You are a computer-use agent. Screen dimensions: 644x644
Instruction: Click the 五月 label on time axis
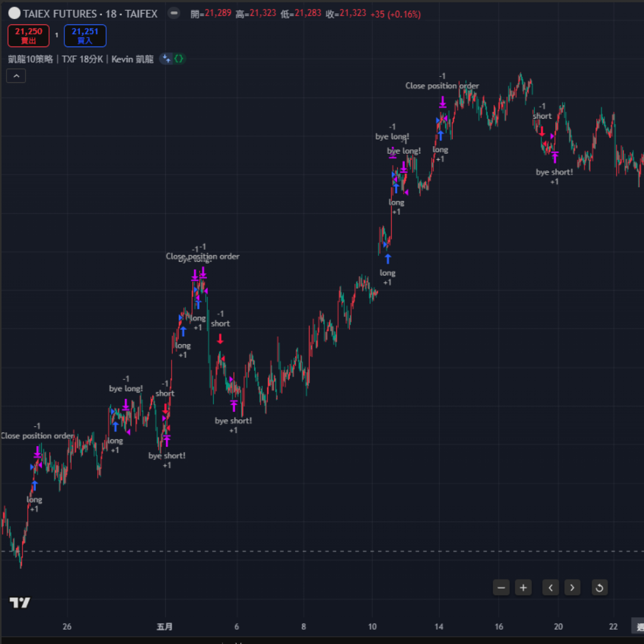(x=165, y=626)
